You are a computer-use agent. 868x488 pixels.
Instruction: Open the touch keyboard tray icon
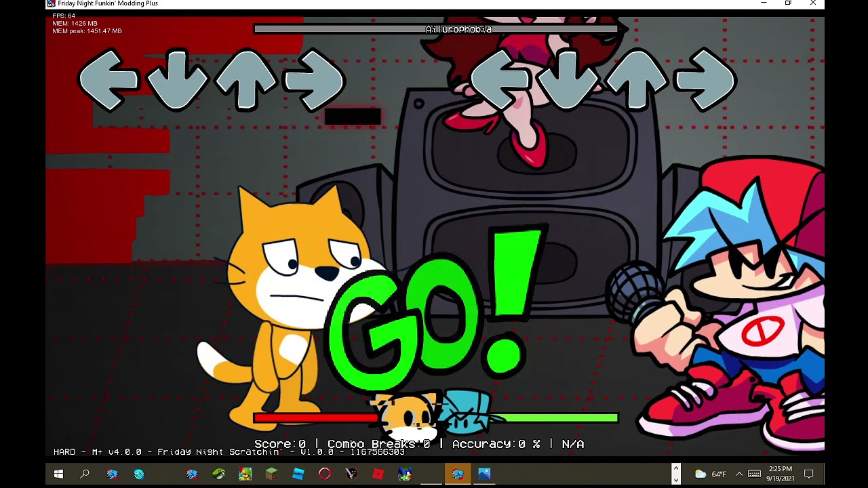(x=754, y=474)
